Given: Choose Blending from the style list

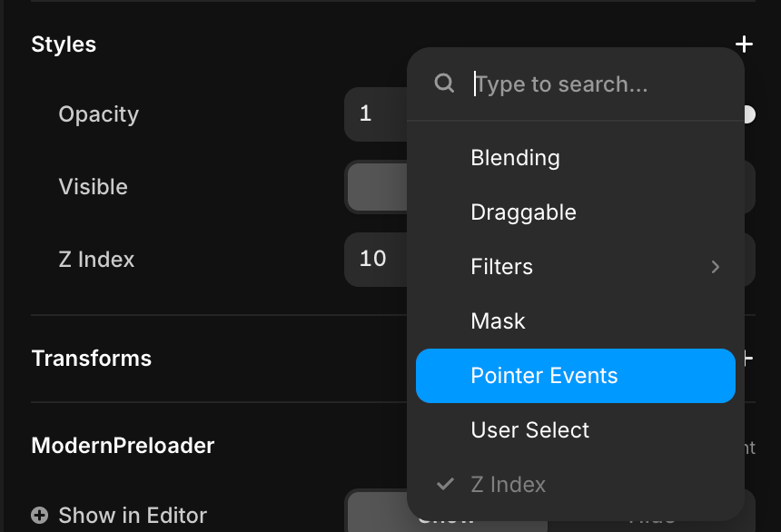Looking at the screenshot, I should click(x=515, y=158).
